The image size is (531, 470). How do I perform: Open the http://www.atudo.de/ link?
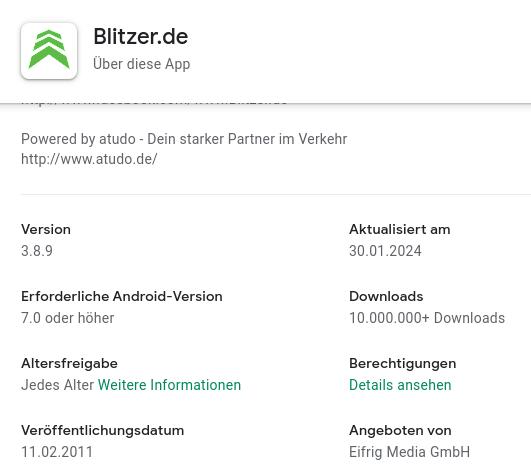89,159
